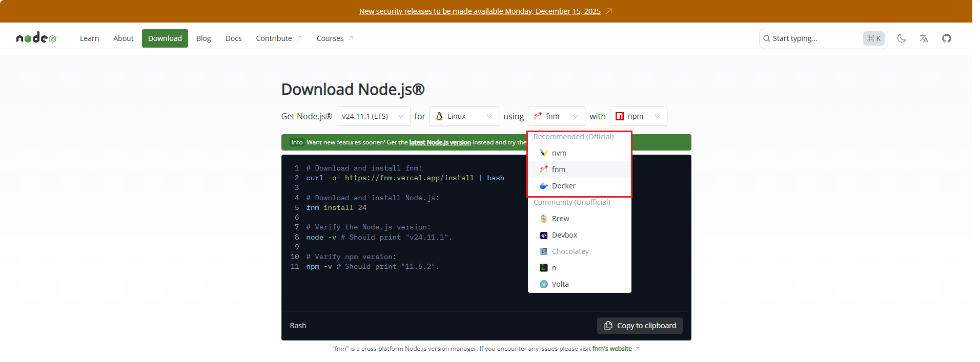Click the copy icon in Copy to clipboard
Screen dimensions: 980x362
tap(608, 326)
